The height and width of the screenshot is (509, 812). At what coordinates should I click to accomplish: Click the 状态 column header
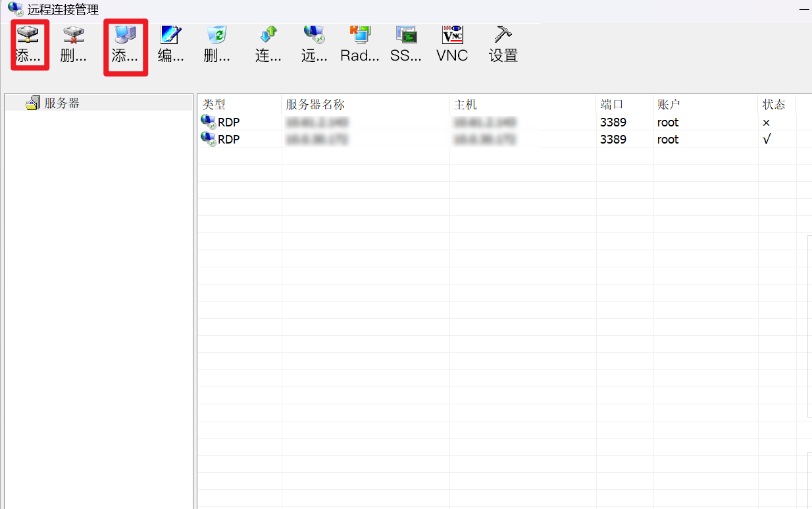pos(774,105)
